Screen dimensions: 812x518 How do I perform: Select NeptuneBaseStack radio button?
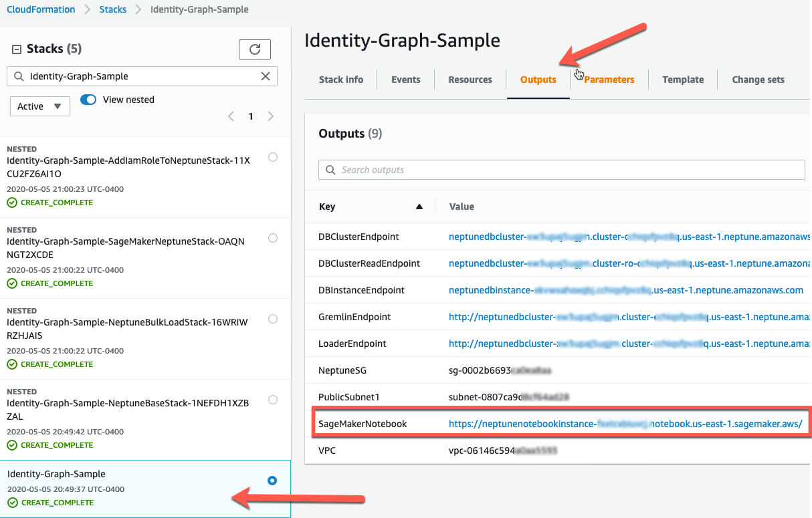[x=273, y=400]
